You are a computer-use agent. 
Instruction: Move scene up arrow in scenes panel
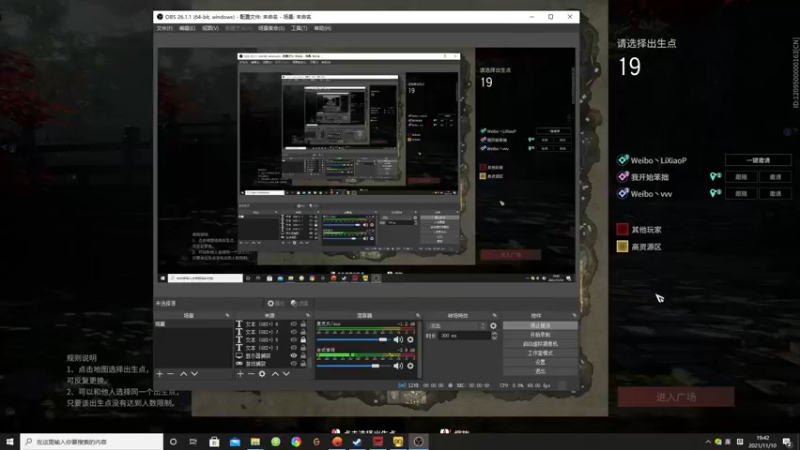point(183,374)
